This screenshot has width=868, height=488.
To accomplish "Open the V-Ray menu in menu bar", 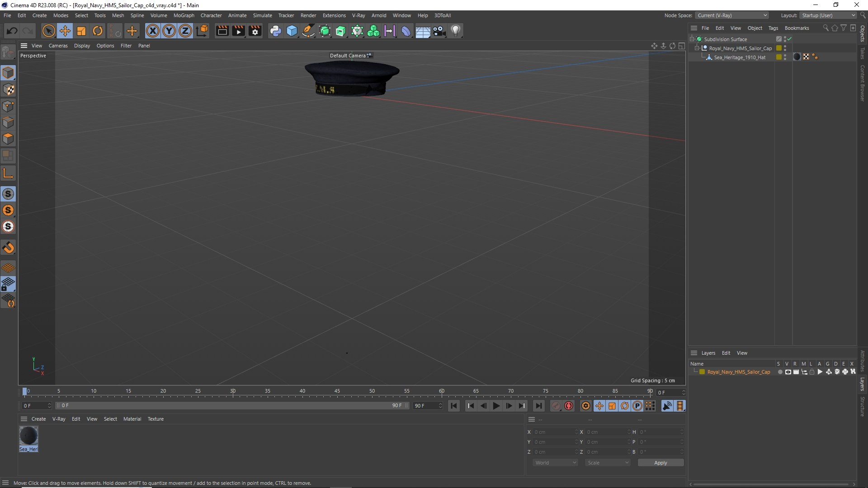I will [x=359, y=15].
